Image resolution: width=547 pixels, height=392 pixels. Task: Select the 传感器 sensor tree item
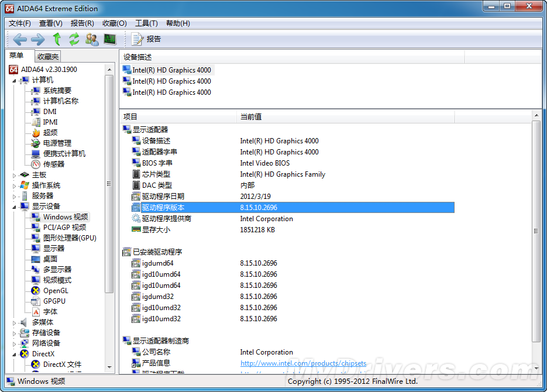[53, 164]
